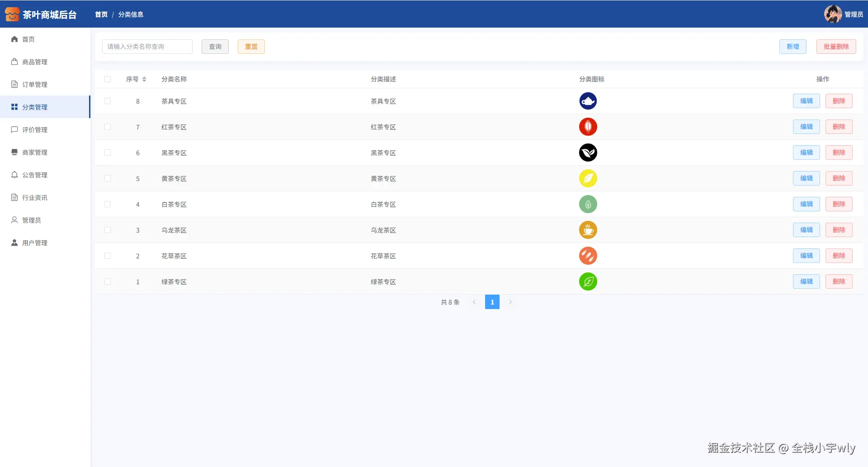
Task: Click the 红茶专区 red category icon
Action: 588,127
